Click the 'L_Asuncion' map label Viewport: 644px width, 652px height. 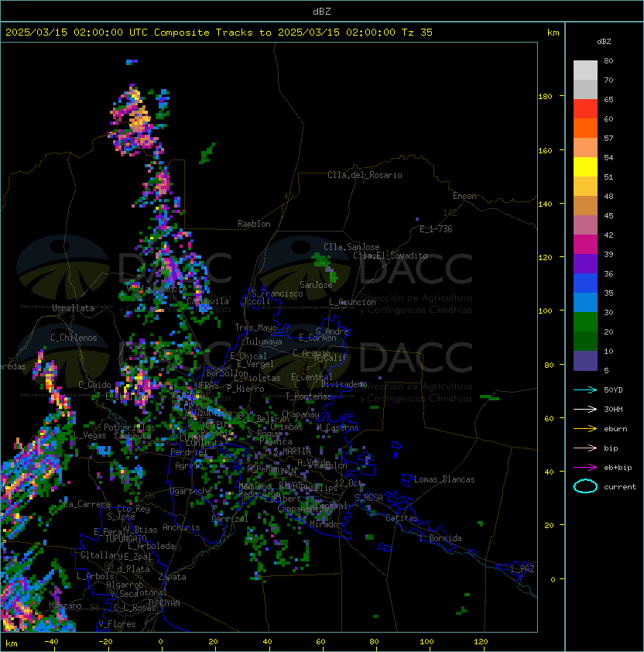(352, 302)
